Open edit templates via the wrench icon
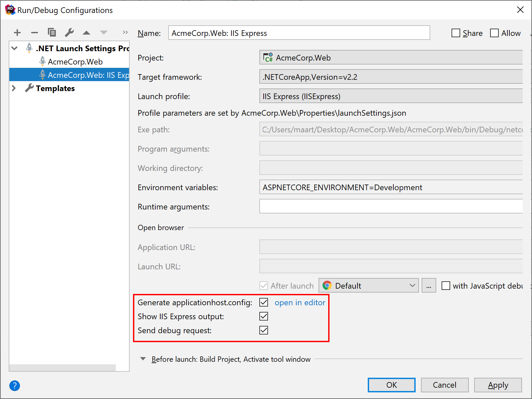 point(69,33)
